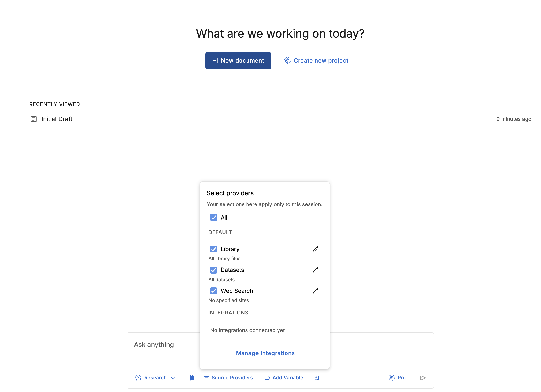Toggle the Datasets checkbox
This screenshot has width=541, height=392.
pyautogui.click(x=214, y=270)
